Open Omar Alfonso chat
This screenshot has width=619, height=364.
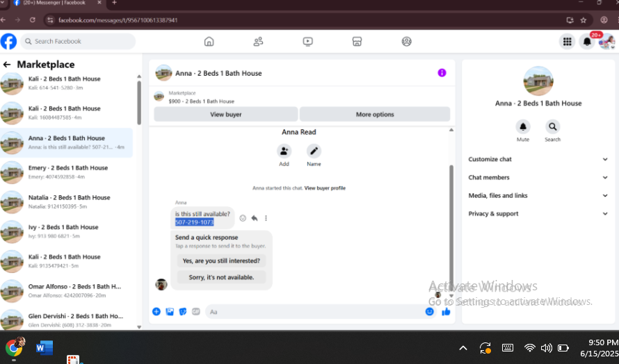click(66, 290)
